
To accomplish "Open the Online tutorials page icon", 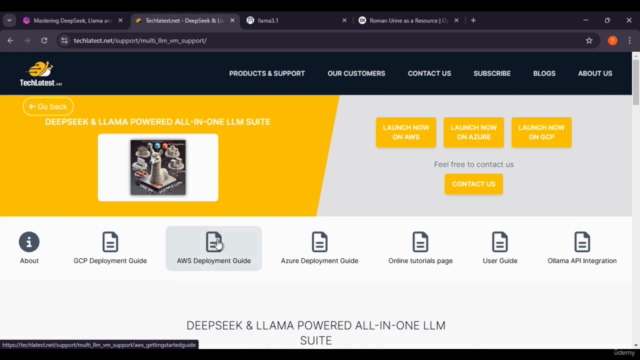I will point(420,242).
